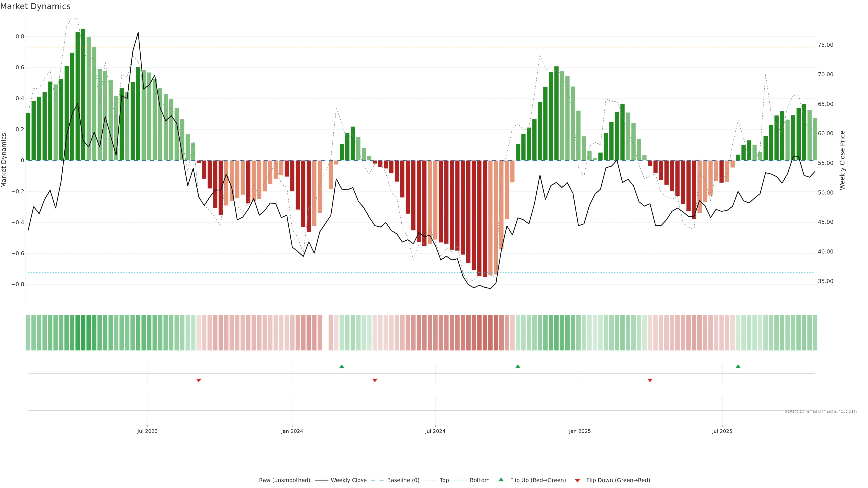Click the first red flip-down marker in 2023
Viewport: 868px width, 488px height.
[199, 380]
